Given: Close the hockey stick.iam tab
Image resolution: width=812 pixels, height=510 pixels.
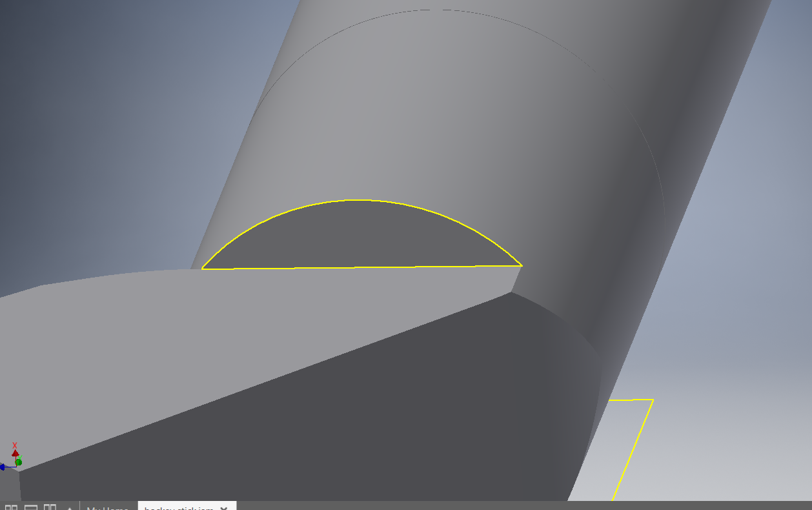Looking at the screenshot, I should [x=223, y=509].
